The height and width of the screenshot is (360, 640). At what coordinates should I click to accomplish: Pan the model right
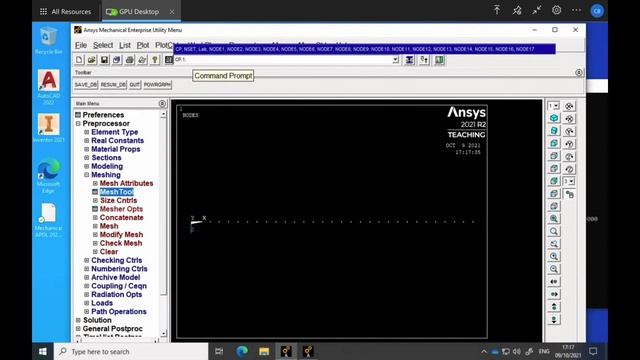click(x=554, y=294)
